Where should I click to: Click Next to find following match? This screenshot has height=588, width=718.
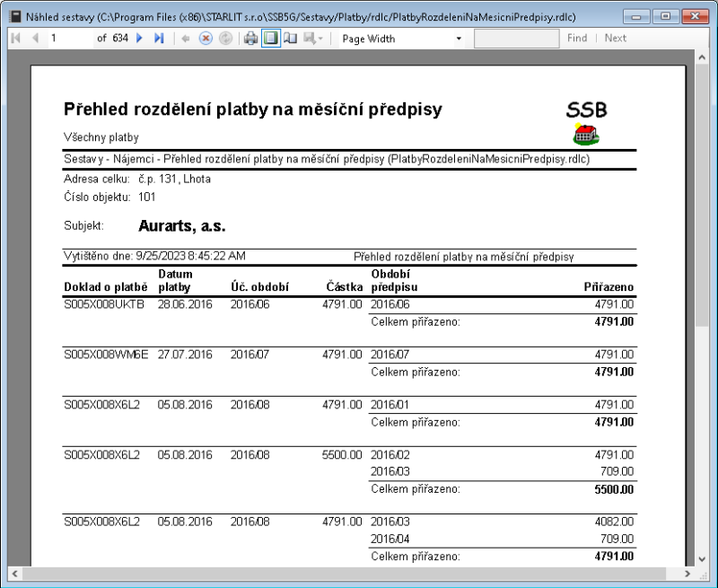[x=616, y=38]
